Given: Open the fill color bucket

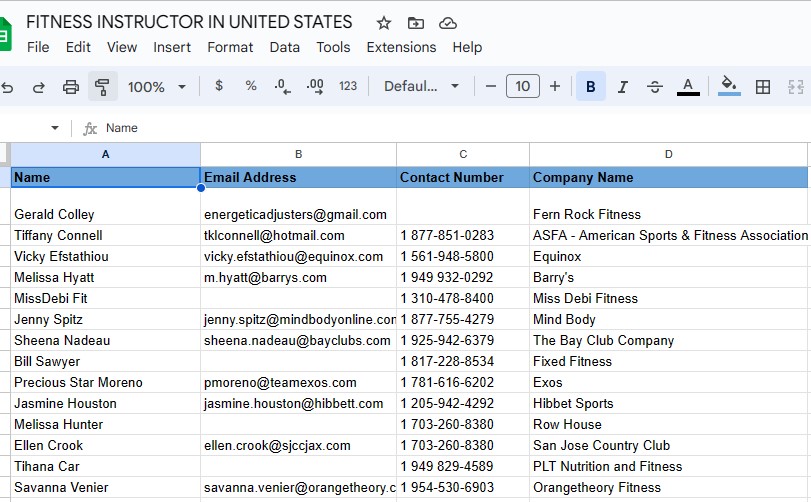Looking at the screenshot, I should click(729, 86).
